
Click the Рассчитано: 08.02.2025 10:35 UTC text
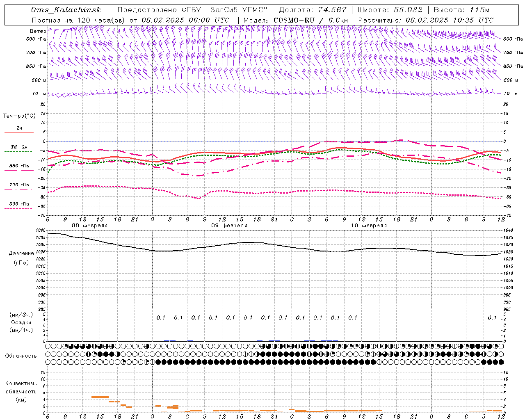[x=426, y=20]
